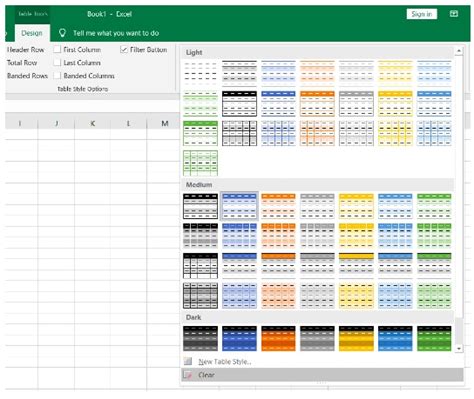Apply the green banded Medium style in second row
The image size is (474, 399).
click(x=434, y=236)
